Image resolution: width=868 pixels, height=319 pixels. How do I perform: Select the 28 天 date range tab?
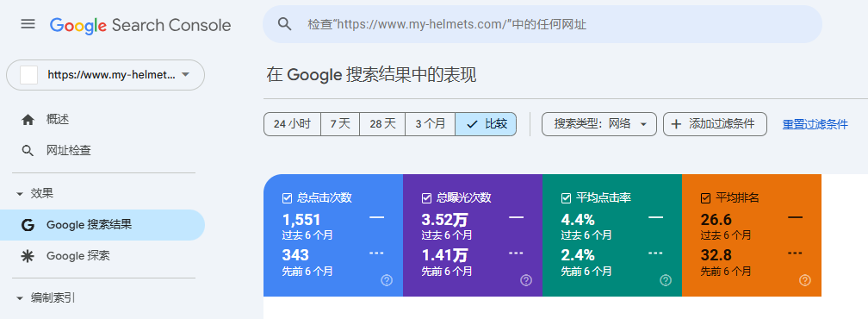click(x=382, y=124)
